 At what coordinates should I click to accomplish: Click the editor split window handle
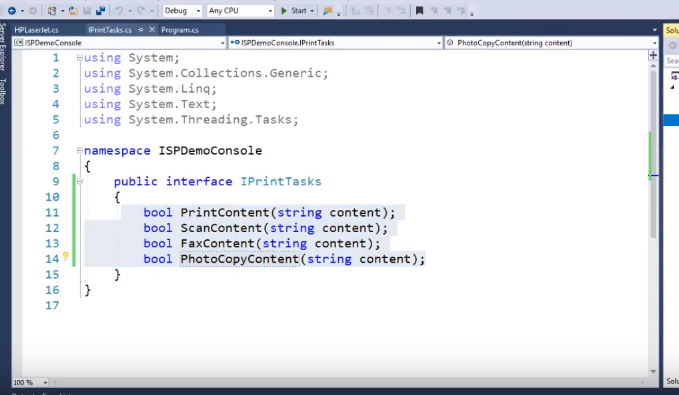click(x=653, y=55)
